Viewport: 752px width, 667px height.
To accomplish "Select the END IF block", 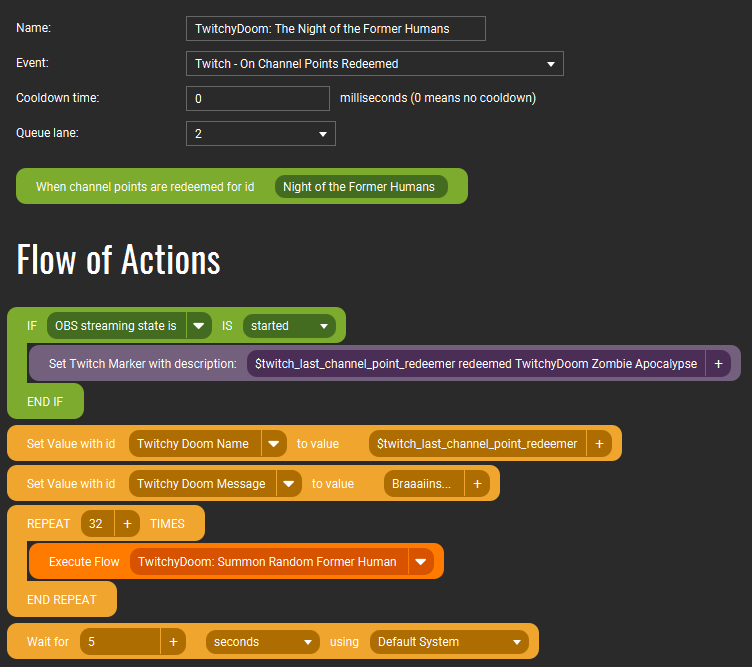I will (45, 402).
